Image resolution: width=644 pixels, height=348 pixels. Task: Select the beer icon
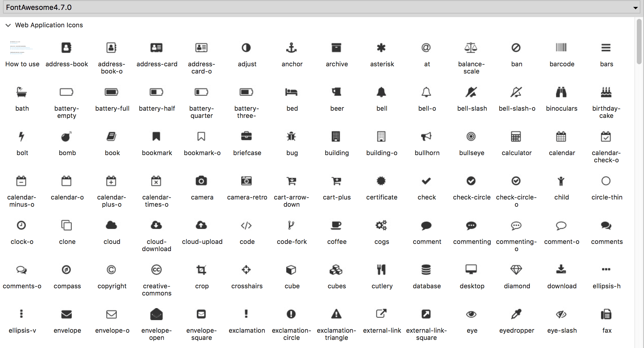[x=336, y=92]
